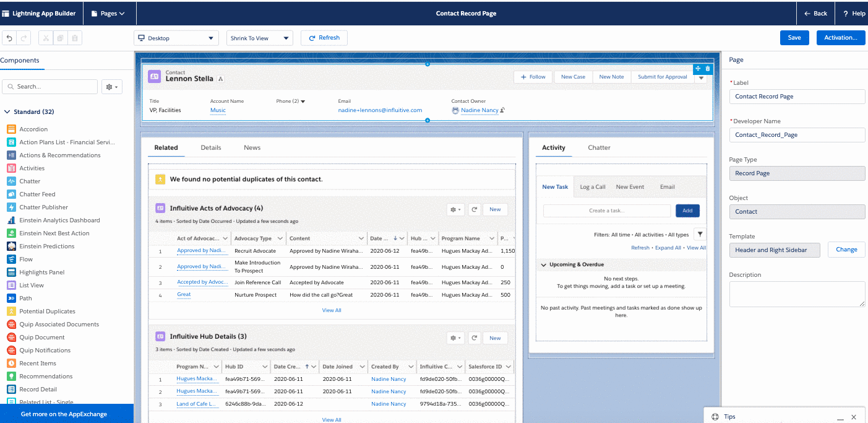The height and width of the screenshot is (423, 868).
Task: Click the filter funnel icon in Activity
Action: (699, 234)
